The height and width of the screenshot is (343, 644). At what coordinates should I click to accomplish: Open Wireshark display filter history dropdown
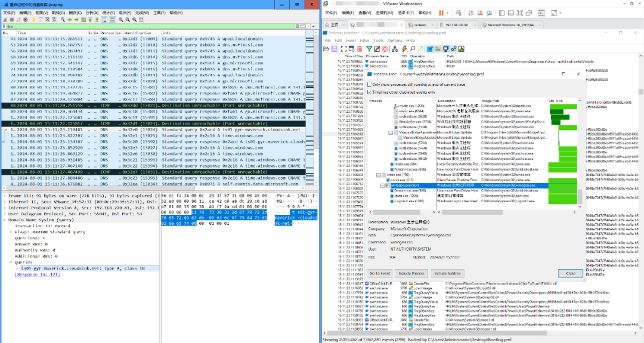click(x=308, y=26)
